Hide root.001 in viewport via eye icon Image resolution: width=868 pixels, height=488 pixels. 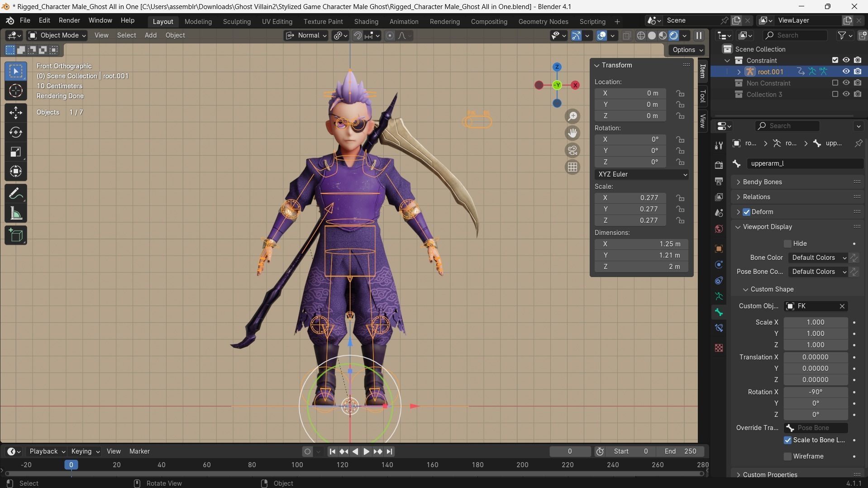coord(846,72)
